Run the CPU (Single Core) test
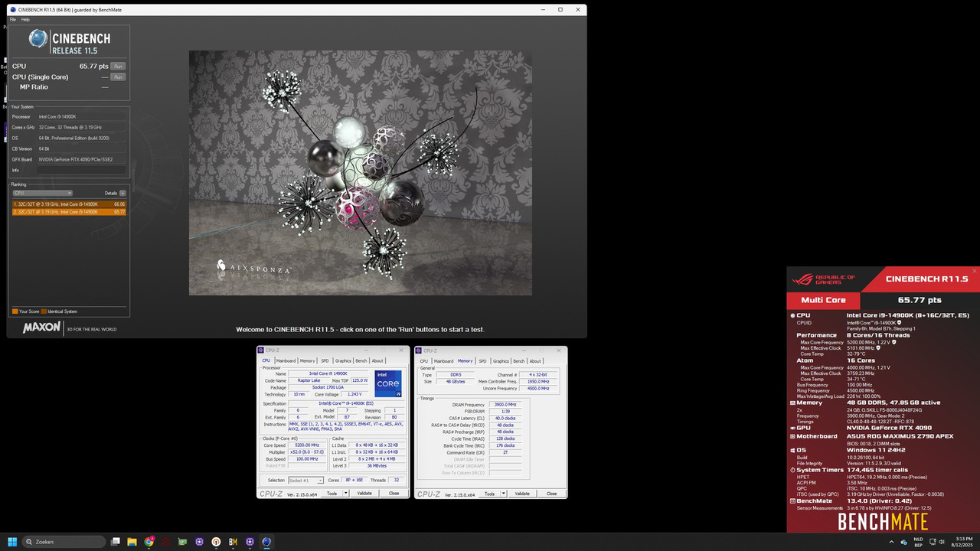 [x=118, y=77]
